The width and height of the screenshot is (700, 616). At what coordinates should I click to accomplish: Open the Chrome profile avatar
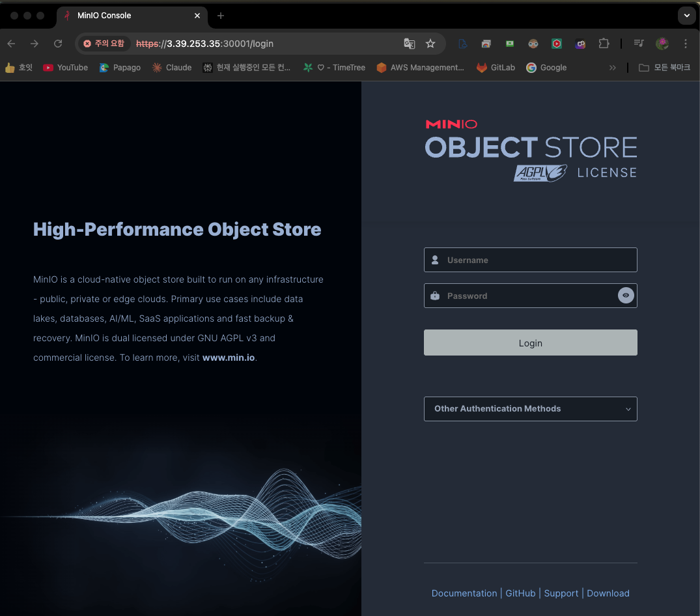pos(662,43)
